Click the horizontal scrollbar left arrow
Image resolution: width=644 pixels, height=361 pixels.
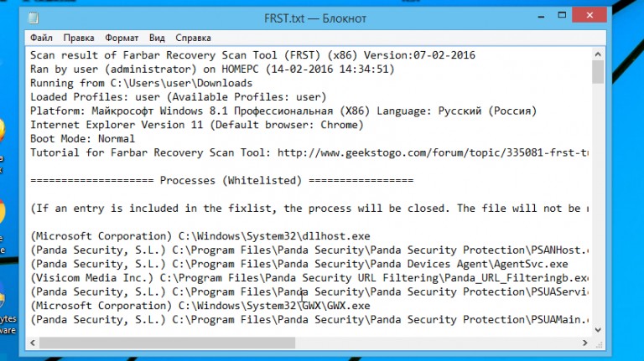[33, 343]
